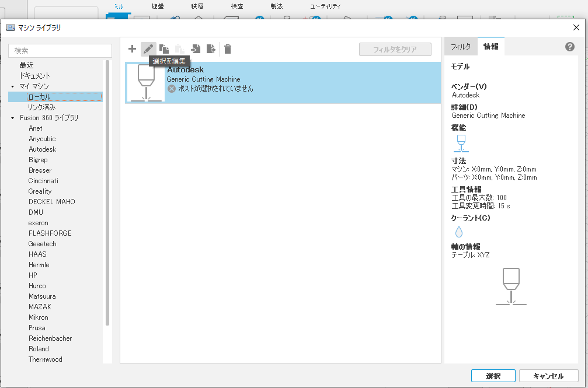Select Bigrep vendor in tree
Screen dimensions: 588x388
pos(39,160)
